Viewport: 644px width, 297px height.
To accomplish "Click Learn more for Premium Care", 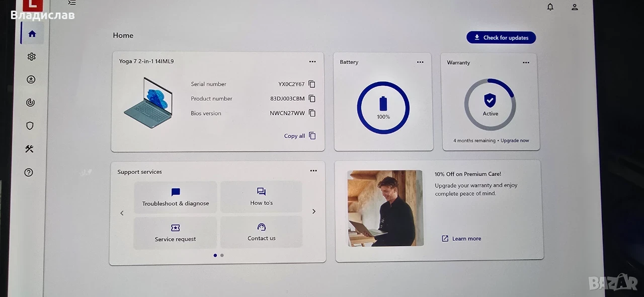I will click(461, 239).
